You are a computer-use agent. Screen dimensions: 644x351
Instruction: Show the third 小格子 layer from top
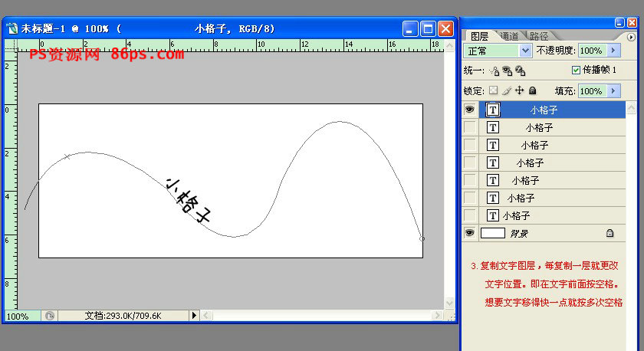[x=469, y=145]
